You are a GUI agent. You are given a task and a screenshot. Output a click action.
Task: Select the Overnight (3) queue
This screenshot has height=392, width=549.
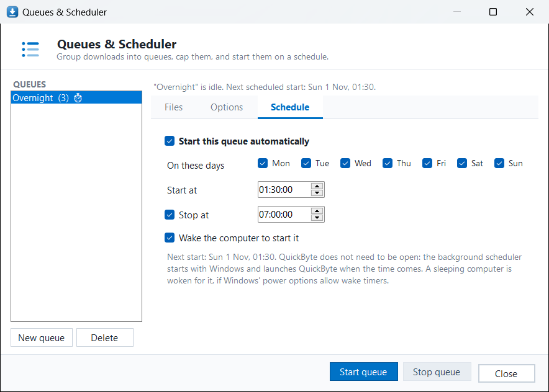click(x=76, y=97)
